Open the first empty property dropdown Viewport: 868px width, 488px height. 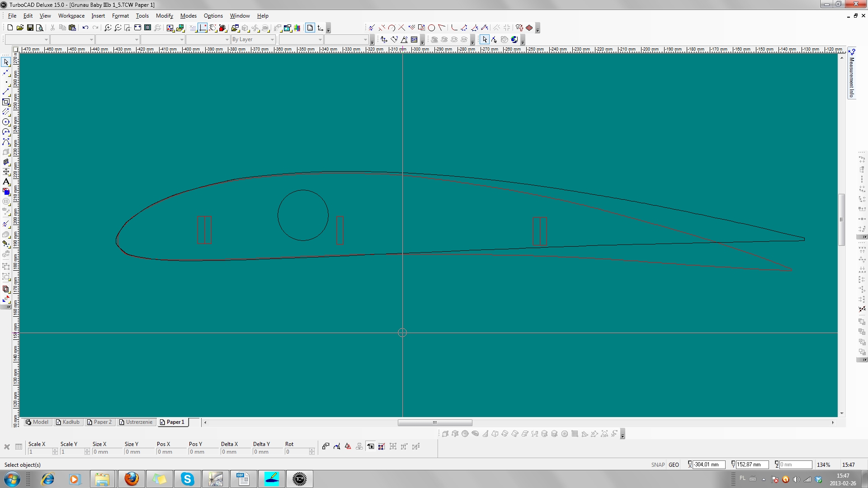[27, 39]
